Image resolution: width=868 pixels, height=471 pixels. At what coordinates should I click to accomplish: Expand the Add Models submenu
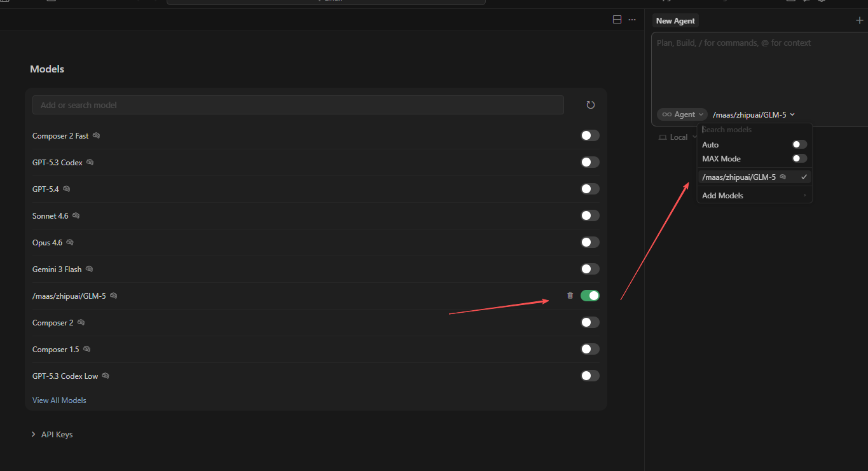(754, 195)
